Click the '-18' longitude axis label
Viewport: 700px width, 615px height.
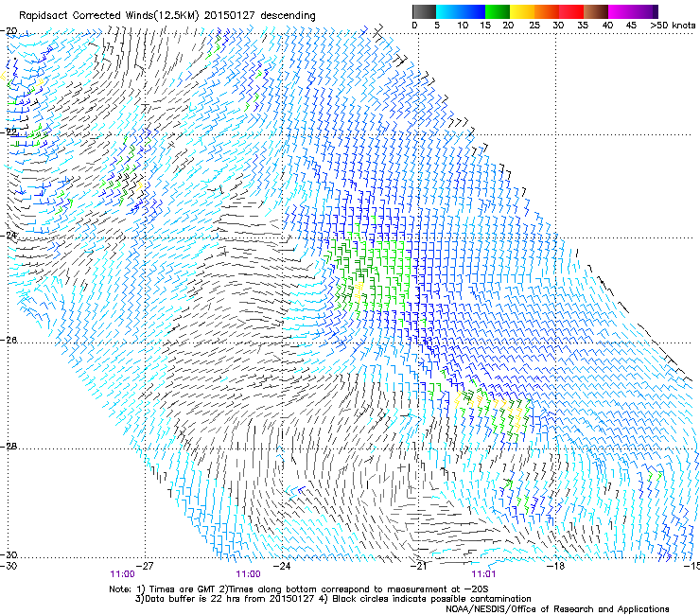(556, 566)
